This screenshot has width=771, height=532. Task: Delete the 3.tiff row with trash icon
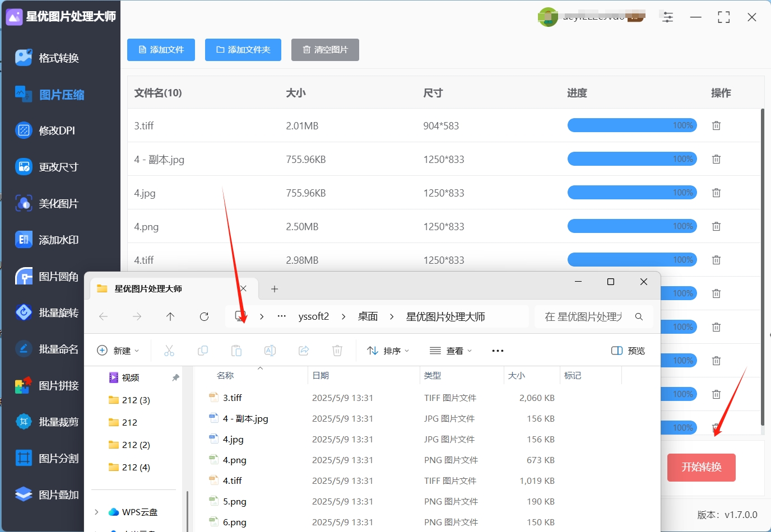tap(716, 125)
